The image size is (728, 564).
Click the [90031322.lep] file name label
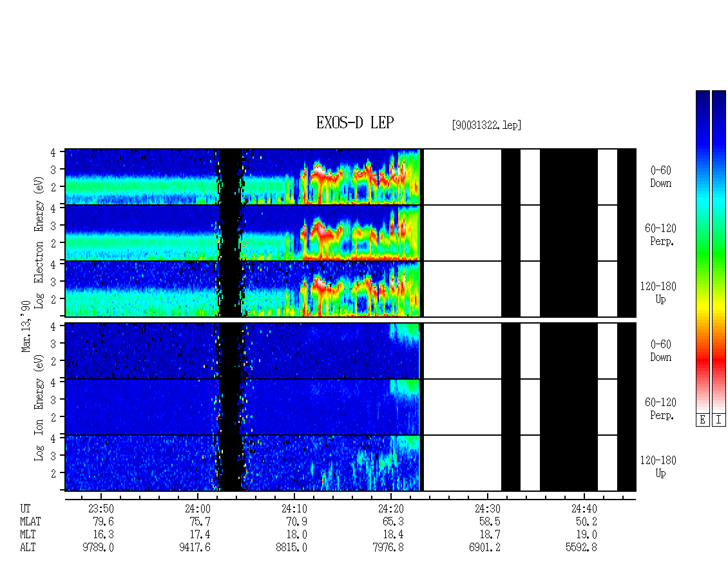click(486, 125)
